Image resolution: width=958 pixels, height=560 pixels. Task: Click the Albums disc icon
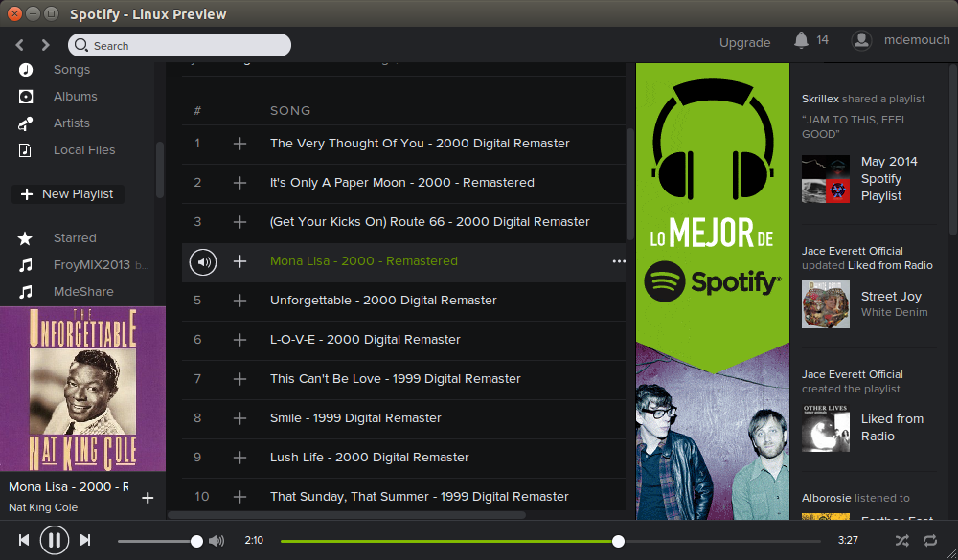pos(26,97)
